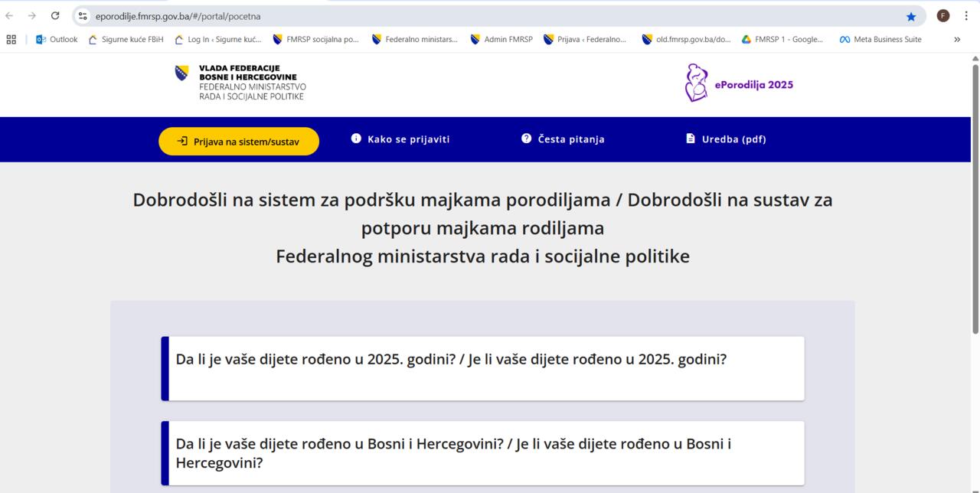
Task: Bookmark this page with the star icon
Action: click(911, 16)
